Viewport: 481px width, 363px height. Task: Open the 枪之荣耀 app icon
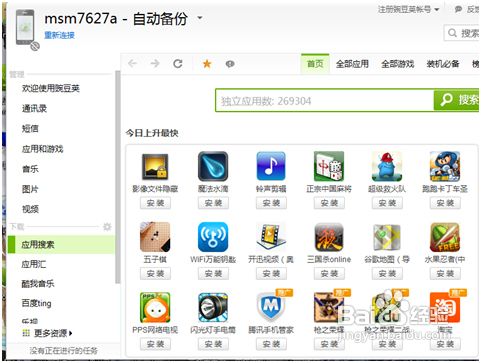tap(329, 307)
